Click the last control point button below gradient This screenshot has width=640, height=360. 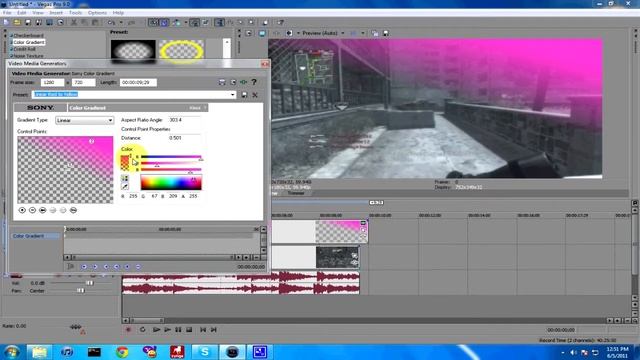73,210
